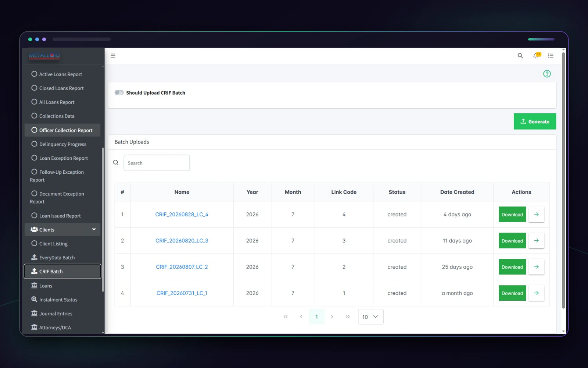Toggle Should Upload CRIF Batch switch
The width and height of the screenshot is (588, 368).
[x=119, y=92]
